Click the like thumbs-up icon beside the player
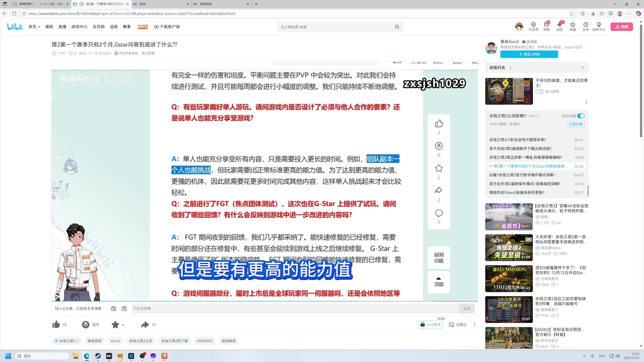Screen dimensions: 644x362 tap(439, 123)
